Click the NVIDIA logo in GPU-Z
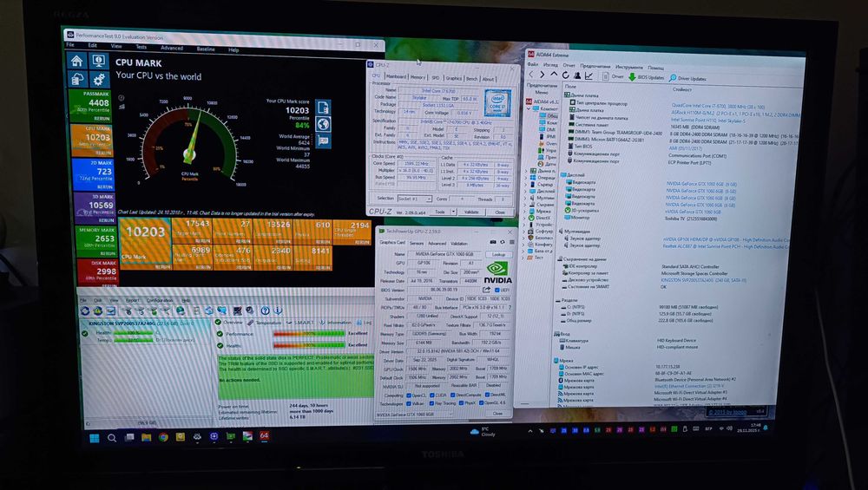This screenshot has height=490, width=868. click(x=497, y=272)
